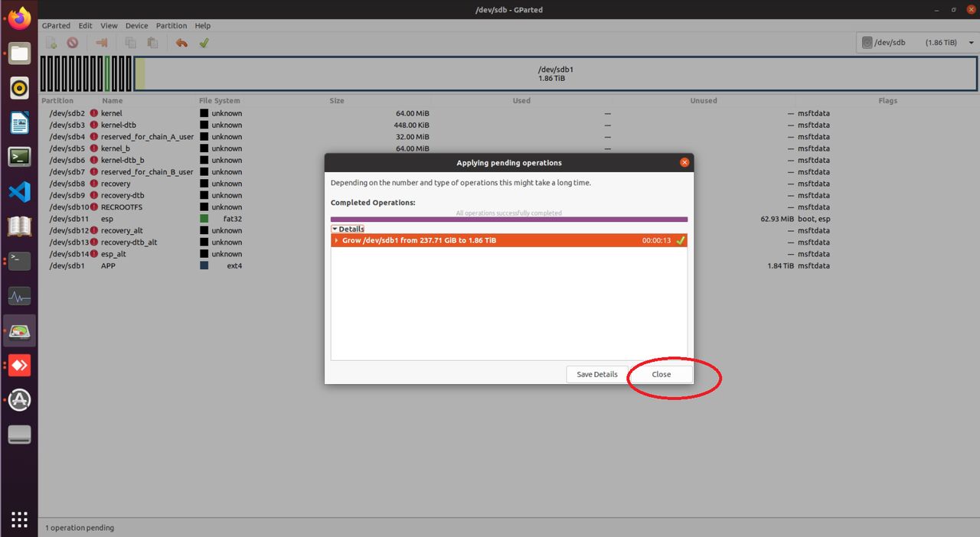Click the GParted icon in the dock
The height and width of the screenshot is (537, 980).
[x=19, y=330]
